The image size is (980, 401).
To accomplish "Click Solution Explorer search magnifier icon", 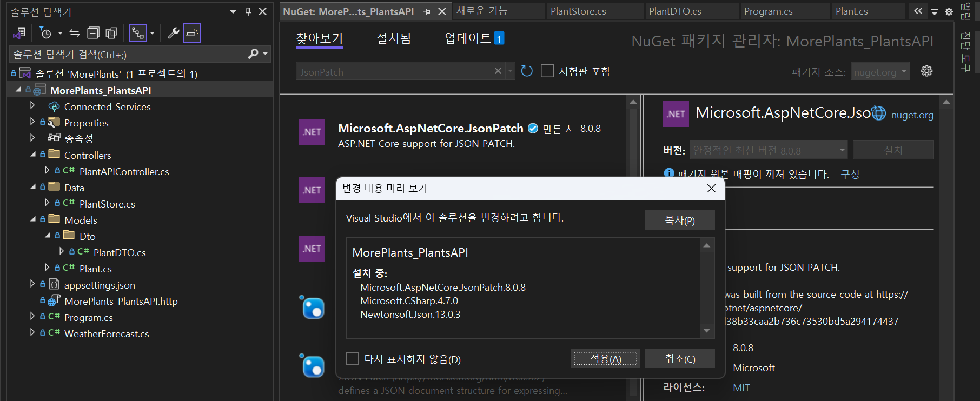I will click(253, 54).
